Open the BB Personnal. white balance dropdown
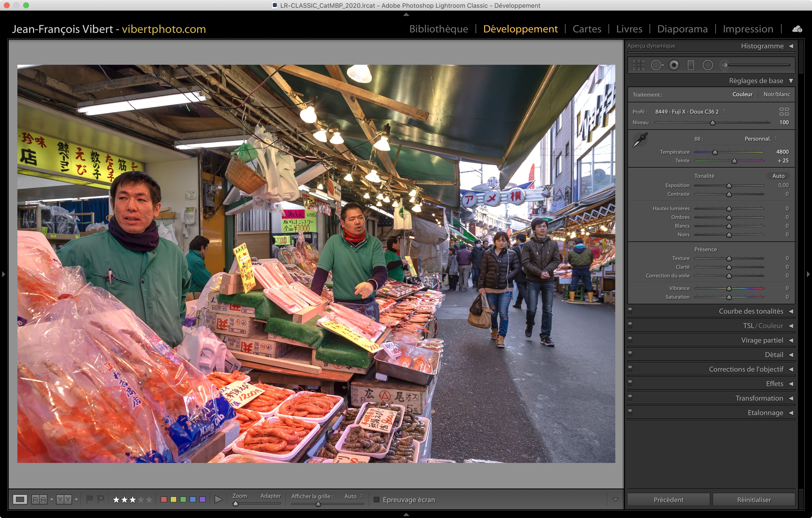The image size is (812, 518). tap(761, 139)
